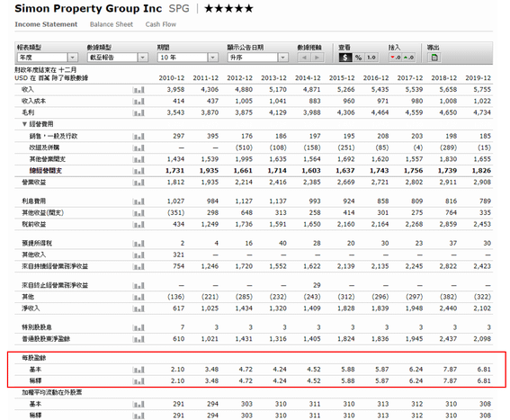Click 2019-12 revenue value 5,755
The width and height of the screenshot is (510, 420).
(x=482, y=90)
